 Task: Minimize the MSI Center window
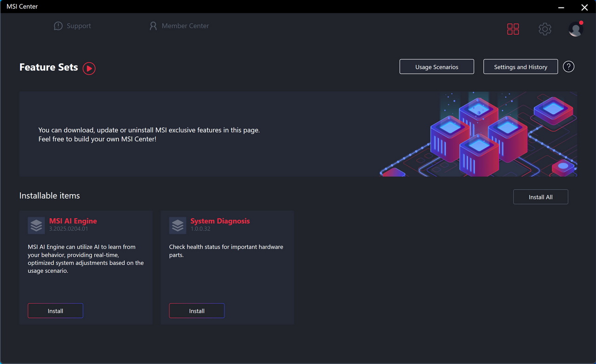[561, 7]
